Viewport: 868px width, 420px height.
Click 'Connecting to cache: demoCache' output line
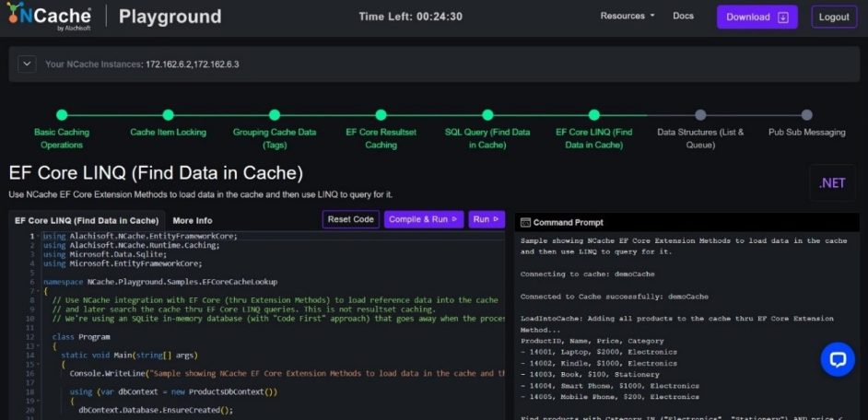pyautogui.click(x=587, y=274)
